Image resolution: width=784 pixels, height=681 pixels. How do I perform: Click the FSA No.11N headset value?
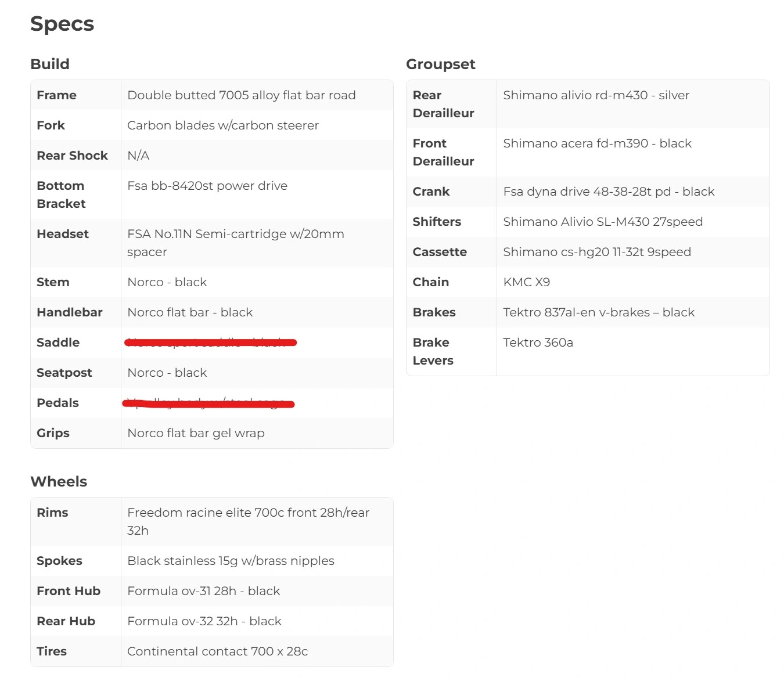236,243
